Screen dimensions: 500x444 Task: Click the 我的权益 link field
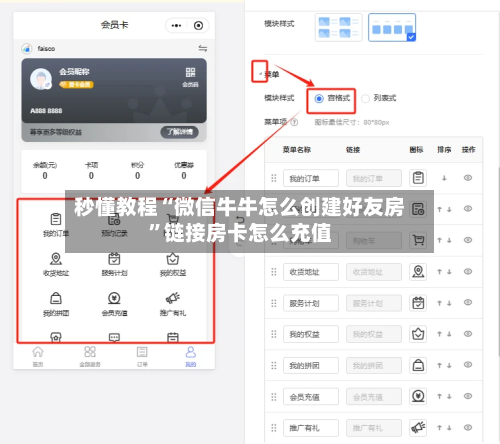coord(374,334)
